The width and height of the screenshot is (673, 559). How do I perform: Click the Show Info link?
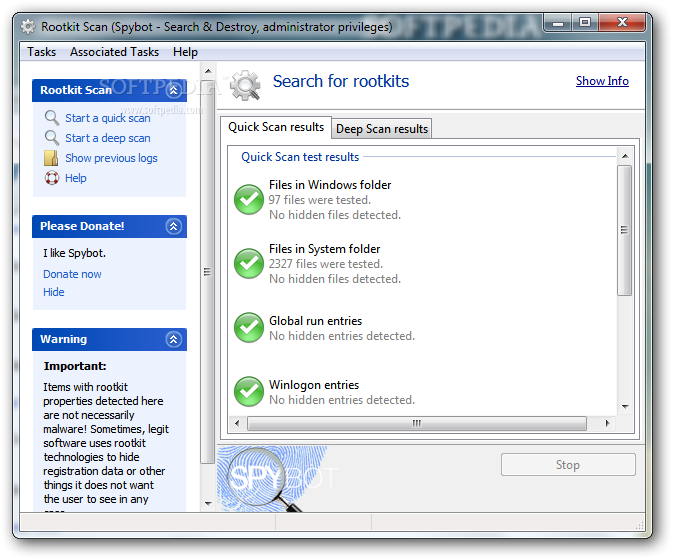coord(602,81)
